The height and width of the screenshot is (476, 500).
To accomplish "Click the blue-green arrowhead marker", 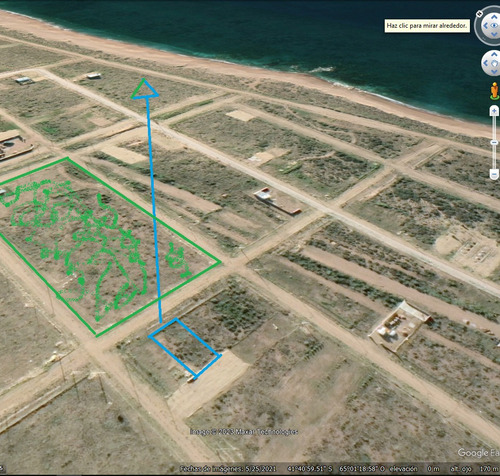I will point(144,89).
